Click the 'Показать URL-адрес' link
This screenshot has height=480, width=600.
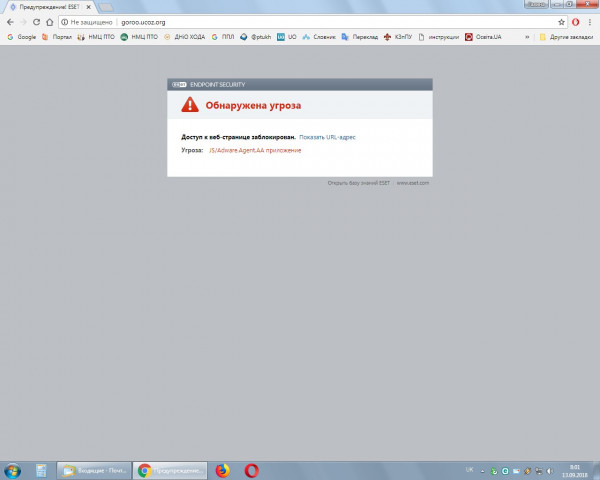[327, 137]
